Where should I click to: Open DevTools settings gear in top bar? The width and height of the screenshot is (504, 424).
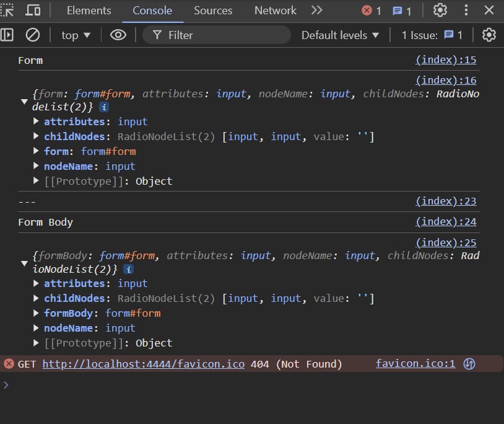point(440,11)
